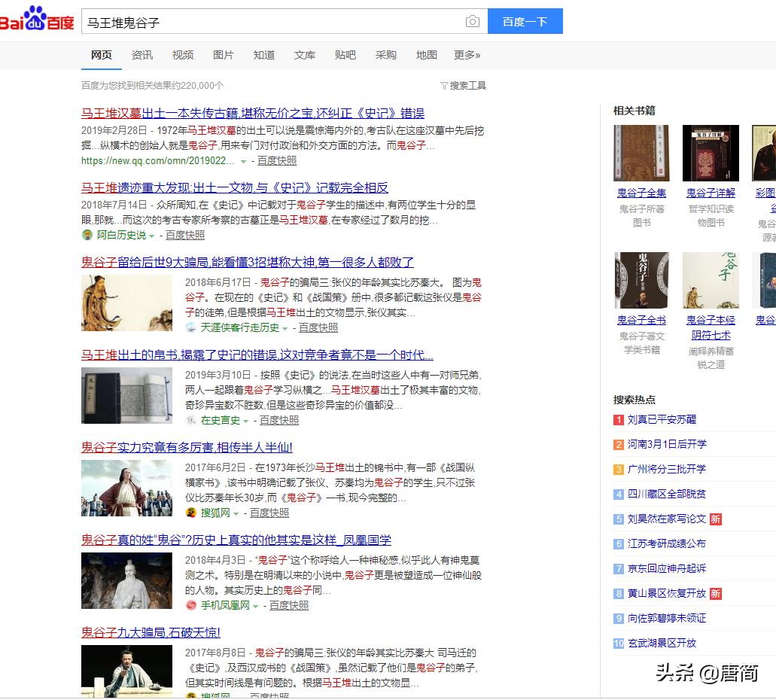Open 百度快照 for the first search result
The image size is (776, 700).
278,160
